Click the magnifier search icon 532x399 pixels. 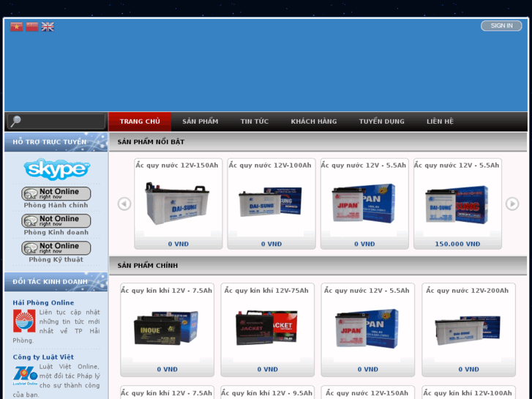coord(15,121)
